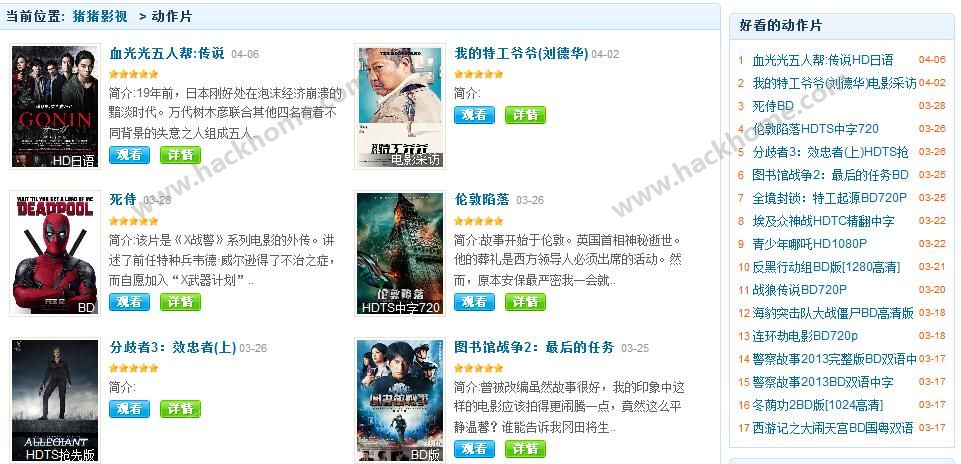The height and width of the screenshot is (464, 961).
Task: Open the 猪猪影视 breadcrumb link
Action: 99,17
